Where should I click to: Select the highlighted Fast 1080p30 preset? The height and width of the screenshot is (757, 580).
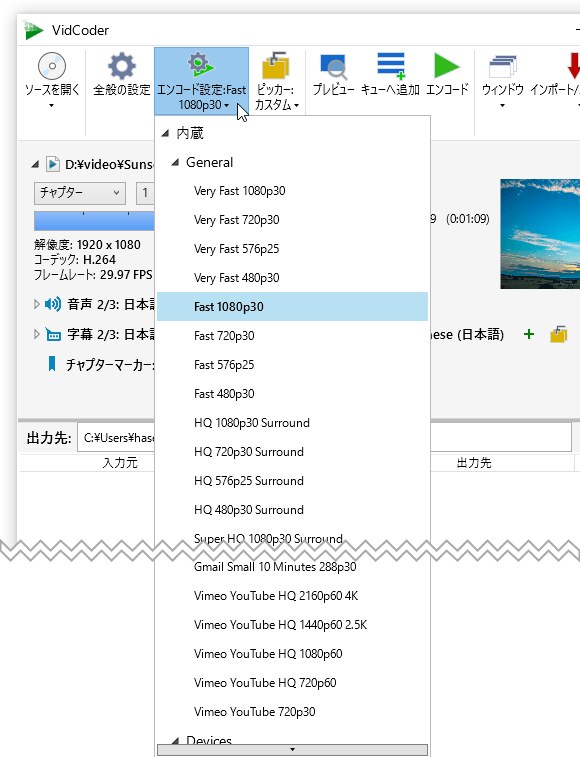[x=292, y=307]
